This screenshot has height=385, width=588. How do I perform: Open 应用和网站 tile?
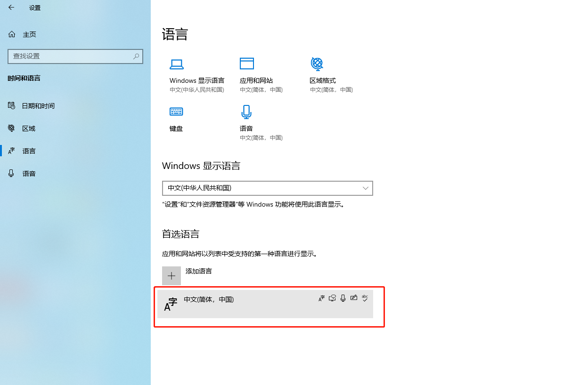(261, 75)
